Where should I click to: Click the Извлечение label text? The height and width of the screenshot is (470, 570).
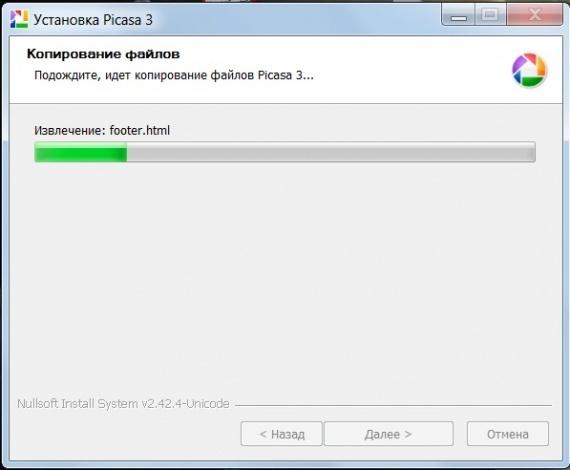[x=70, y=130]
